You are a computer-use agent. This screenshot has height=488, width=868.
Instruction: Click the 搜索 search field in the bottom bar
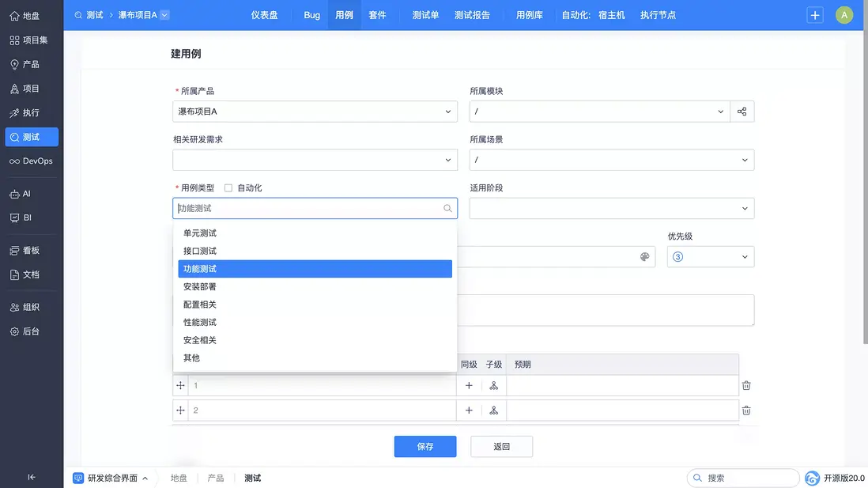pos(743,477)
